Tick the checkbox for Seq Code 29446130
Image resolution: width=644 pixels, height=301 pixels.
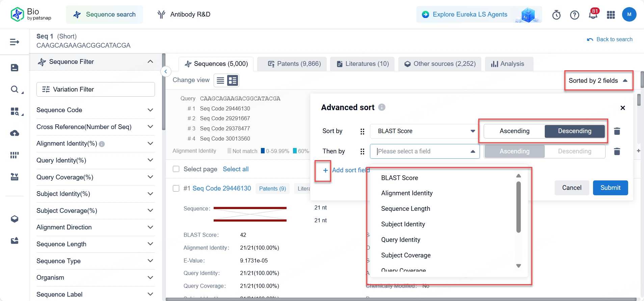pos(176,189)
